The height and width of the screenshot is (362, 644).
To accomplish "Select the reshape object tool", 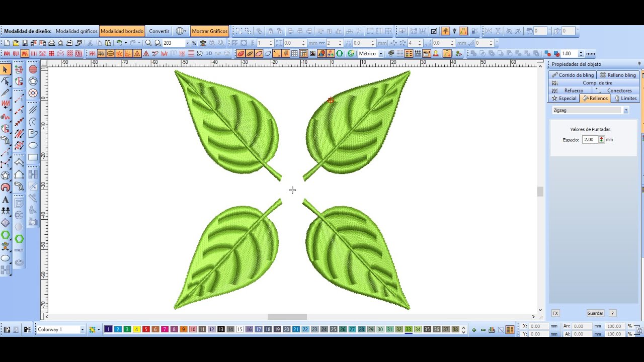I will 6,81.
